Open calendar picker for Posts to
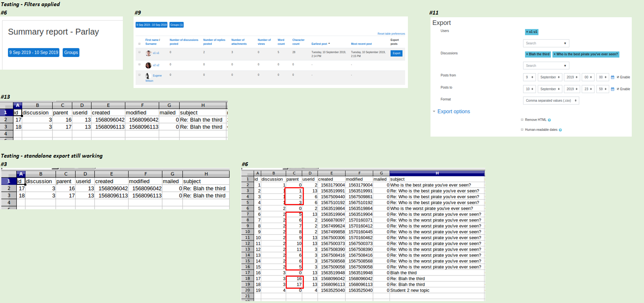 coord(612,89)
